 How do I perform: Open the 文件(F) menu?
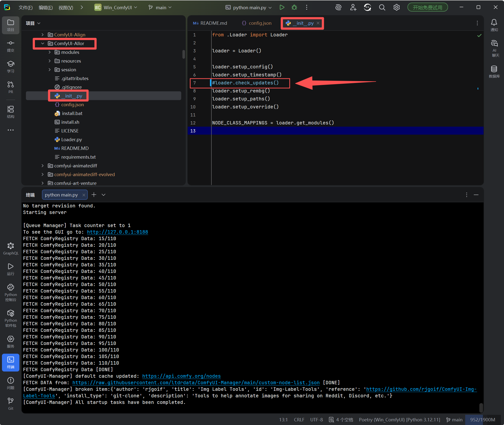tap(25, 8)
